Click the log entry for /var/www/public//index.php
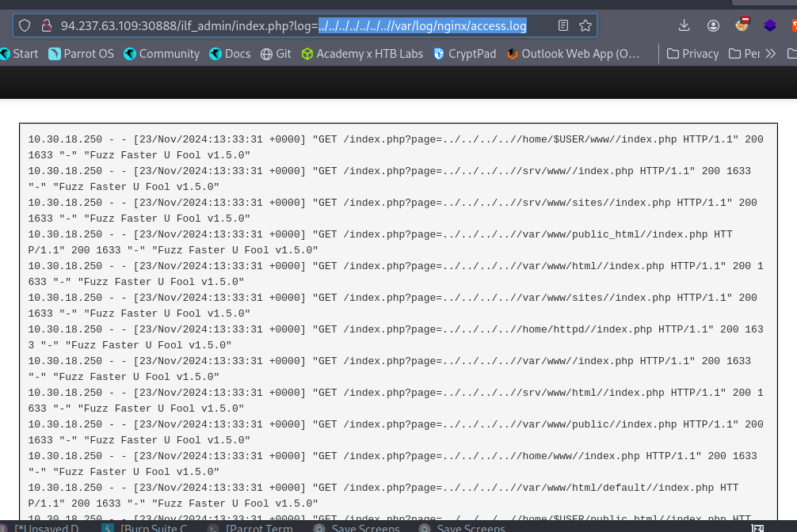 (x=395, y=432)
